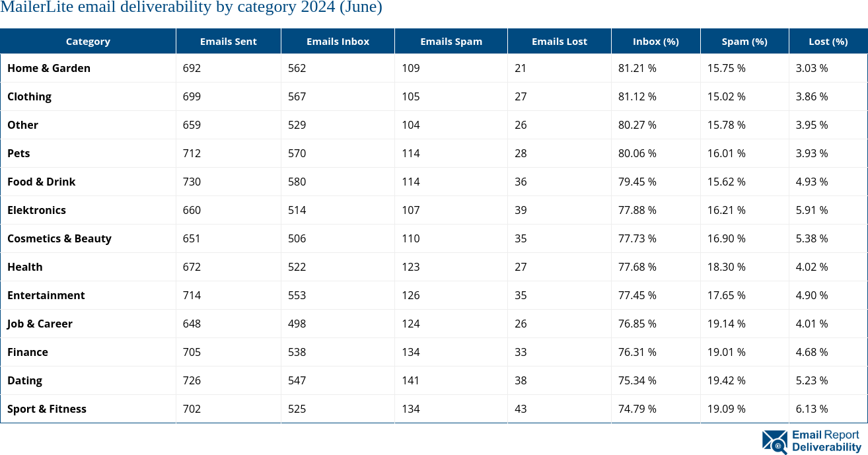Click Health spam percent 18.30 %

click(x=727, y=267)
